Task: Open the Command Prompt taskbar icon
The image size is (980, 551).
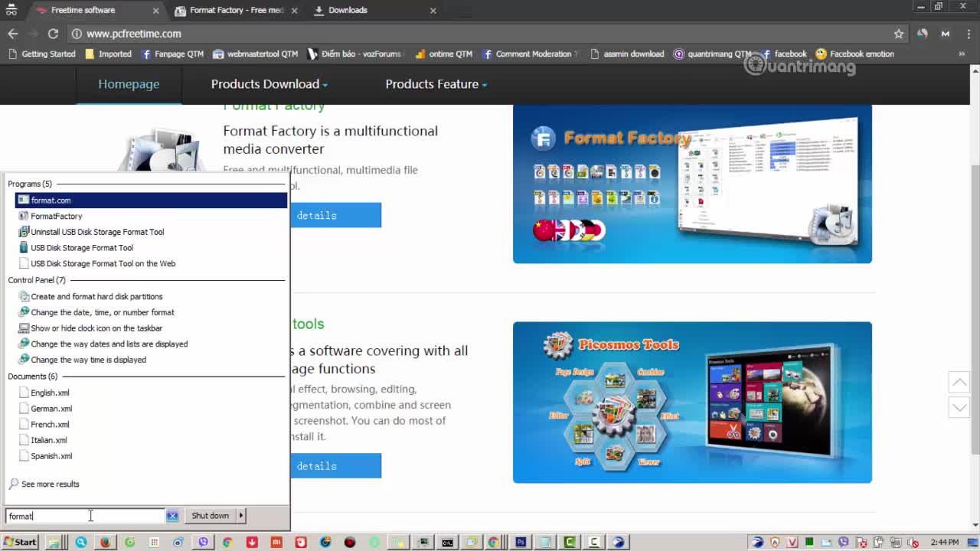Action: [447, 542]
